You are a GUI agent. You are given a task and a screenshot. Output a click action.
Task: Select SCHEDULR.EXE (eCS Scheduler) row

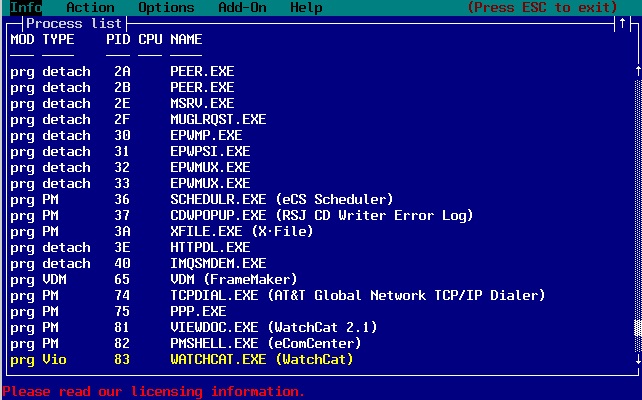pos(202,199)
